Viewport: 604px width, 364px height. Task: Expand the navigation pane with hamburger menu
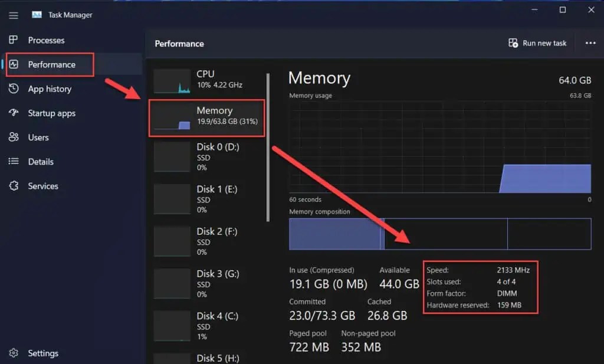(x=13, y=15)
